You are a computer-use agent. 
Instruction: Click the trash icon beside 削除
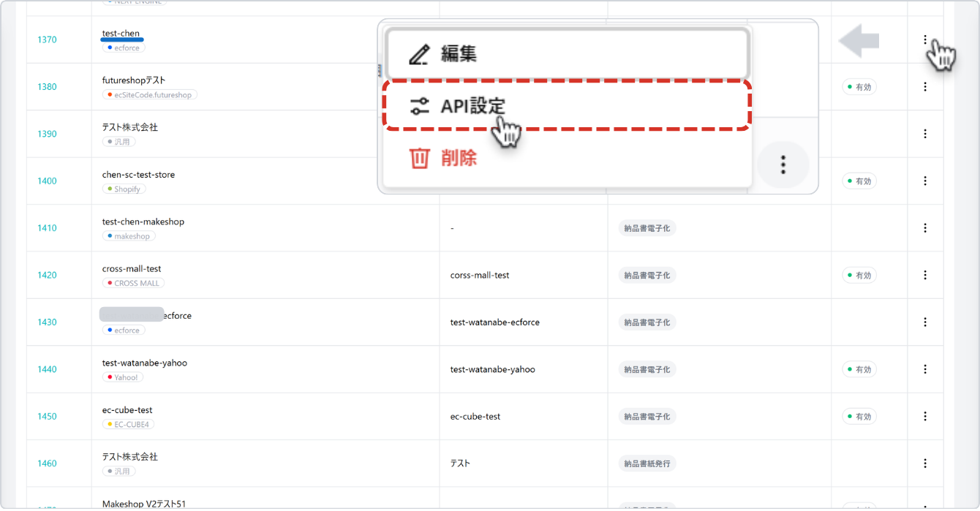point(419,158)
